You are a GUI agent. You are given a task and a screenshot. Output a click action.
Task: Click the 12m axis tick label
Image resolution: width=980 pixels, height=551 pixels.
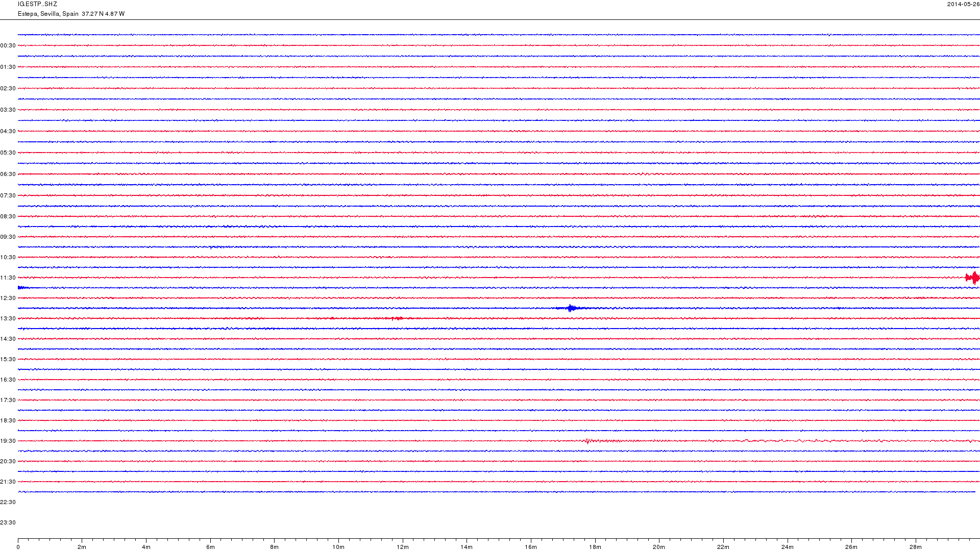(403, 547)
